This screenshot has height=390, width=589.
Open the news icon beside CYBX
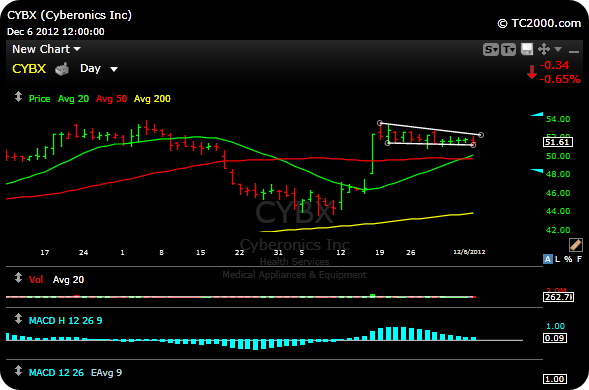[62, 69]
